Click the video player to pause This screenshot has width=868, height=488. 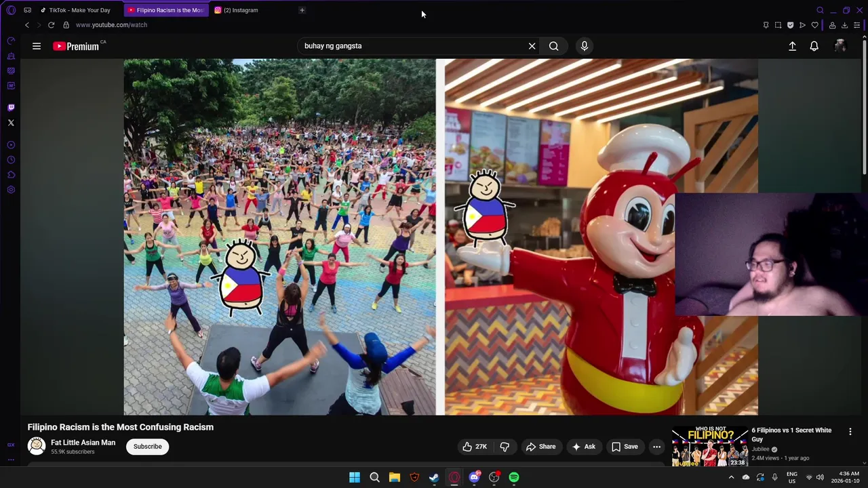point(441,237)
